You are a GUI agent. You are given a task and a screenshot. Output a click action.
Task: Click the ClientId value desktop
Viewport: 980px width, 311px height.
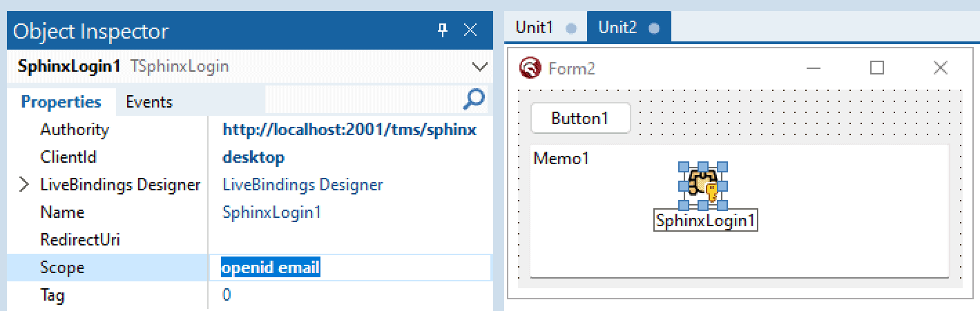click(x=253, y=157)
